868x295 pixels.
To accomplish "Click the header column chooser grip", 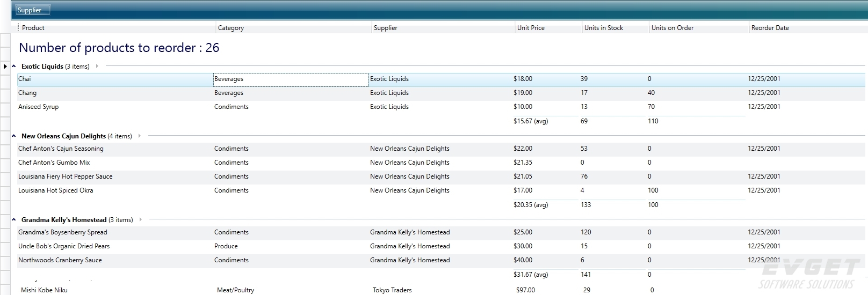I will 18,28.
